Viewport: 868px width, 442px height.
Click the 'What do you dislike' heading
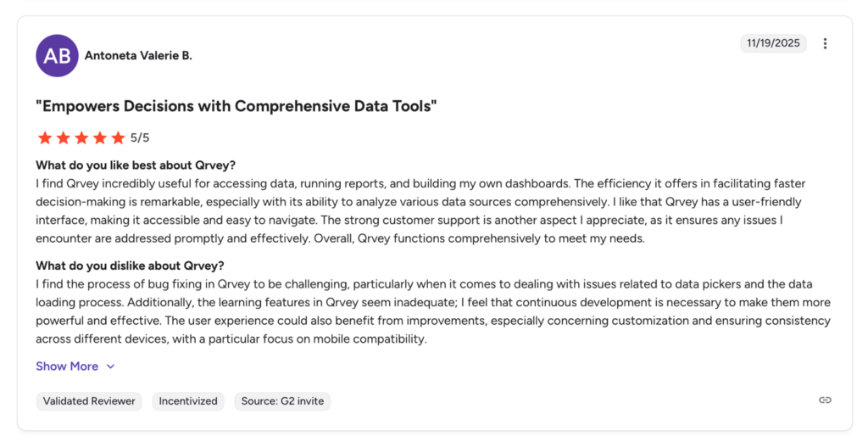pyautogui.click(x=130, y=266)
